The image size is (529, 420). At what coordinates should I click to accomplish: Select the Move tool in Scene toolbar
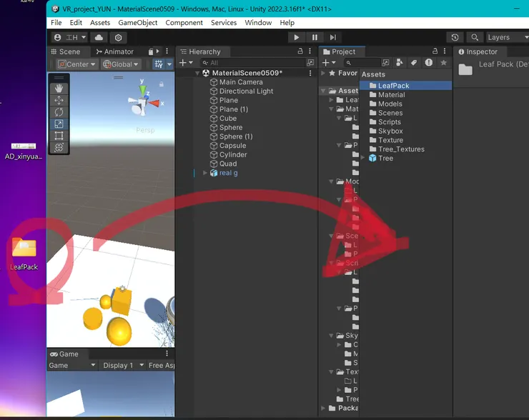pos(59,100)
